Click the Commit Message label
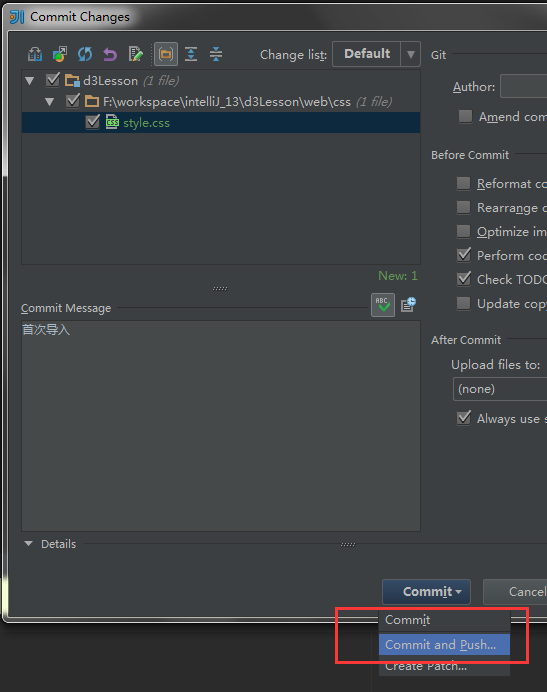Viewport: 547px width, 692px height. click(x=66, y=308)
